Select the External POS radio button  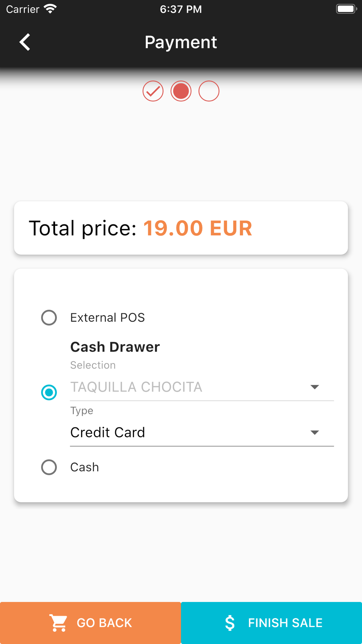[x=49, y=318]
